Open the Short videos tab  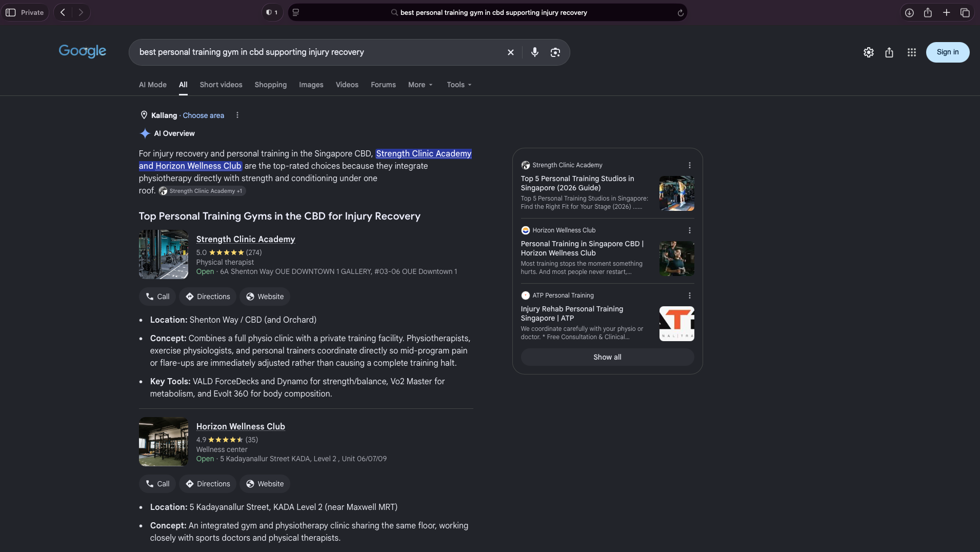221,85
